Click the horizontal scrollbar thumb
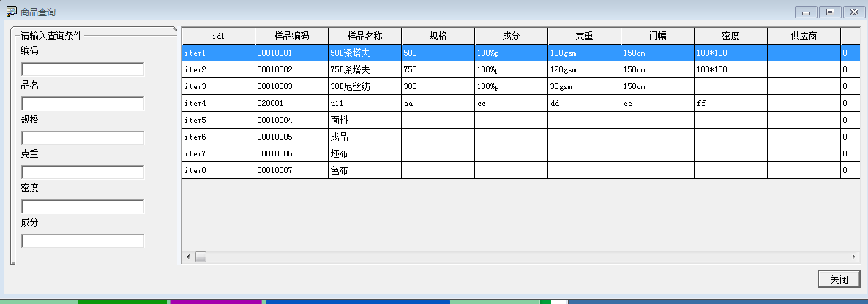Screen dimensions: 868x304 tap(201, 257)
